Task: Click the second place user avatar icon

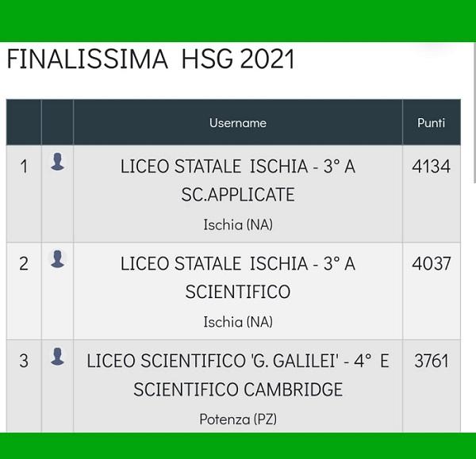Action: click(x=57, y=258)
